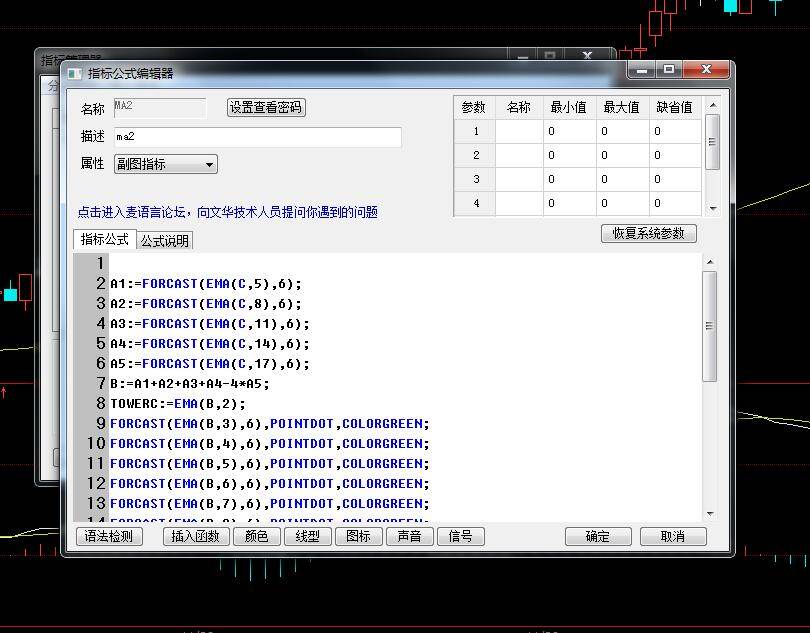Viewport: 810px width, 633px height.
Task: Click the code editor scrollbar thumb
Action: [710, 327]
